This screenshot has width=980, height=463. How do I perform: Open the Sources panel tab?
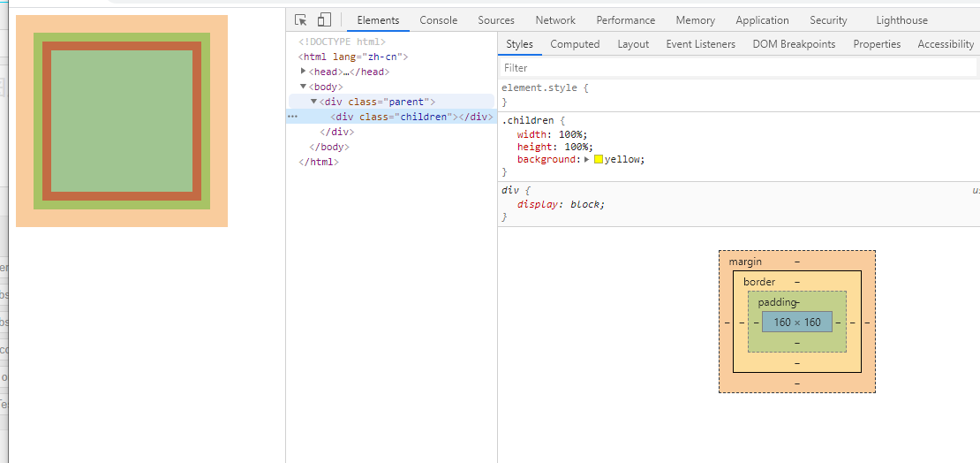pyautogui.click(x=496, y=20)
